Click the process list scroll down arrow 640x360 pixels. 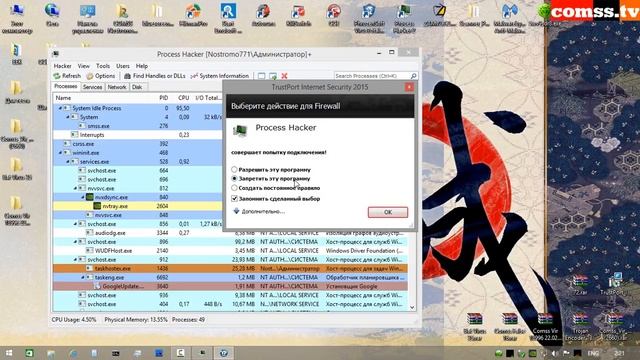pos(412,307)
